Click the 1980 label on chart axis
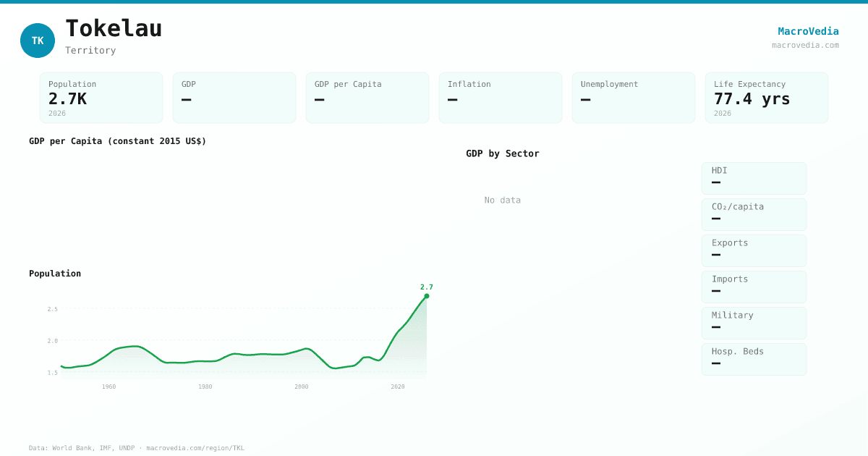 click(205, 387)
